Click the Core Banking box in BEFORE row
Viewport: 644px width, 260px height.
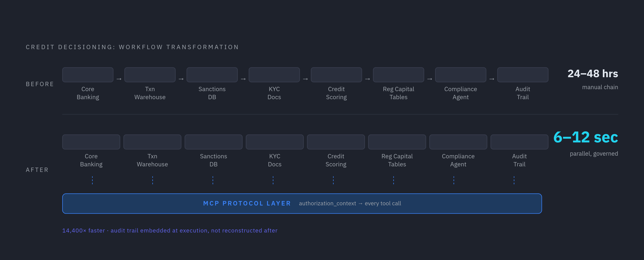pos(88,75)
